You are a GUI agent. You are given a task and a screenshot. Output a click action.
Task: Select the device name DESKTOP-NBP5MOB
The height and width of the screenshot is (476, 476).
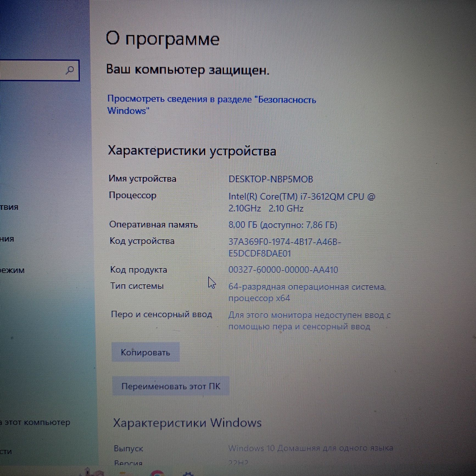(x=271, y=179)
